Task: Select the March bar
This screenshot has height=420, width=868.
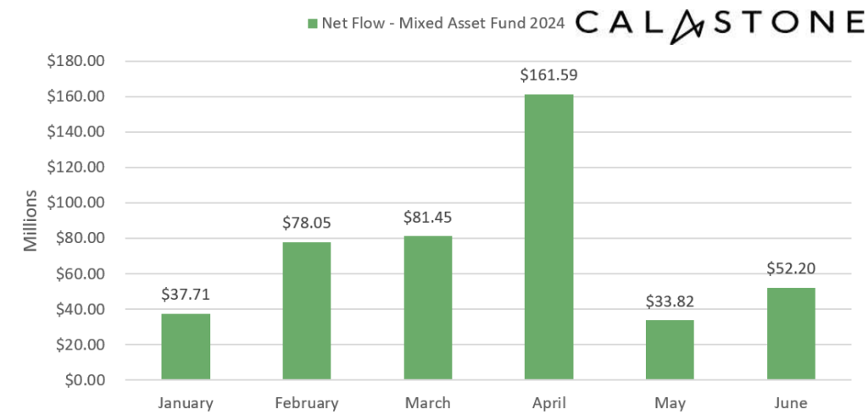Action: (x=427, y=307)
